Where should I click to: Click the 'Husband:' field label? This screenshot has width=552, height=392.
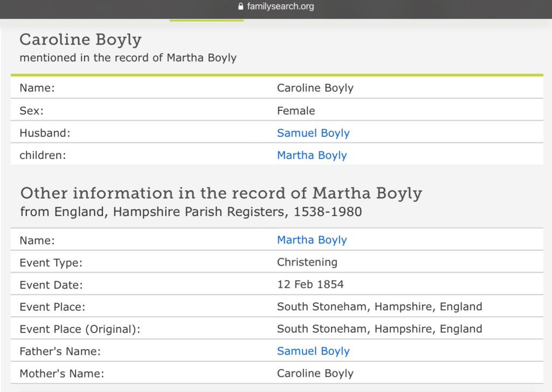pyautogui.click(x=45, y=133)
